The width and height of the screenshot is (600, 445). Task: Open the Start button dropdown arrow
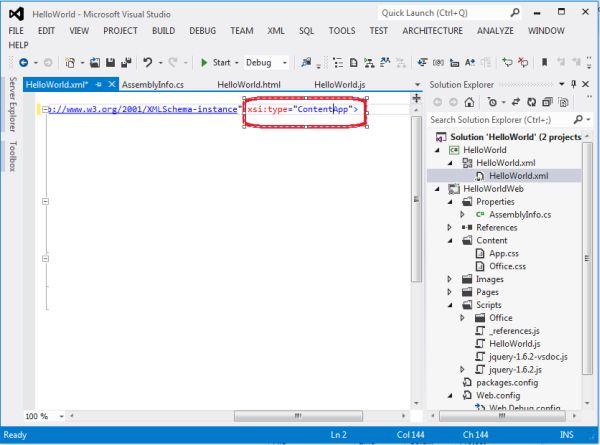click(236, 63)
